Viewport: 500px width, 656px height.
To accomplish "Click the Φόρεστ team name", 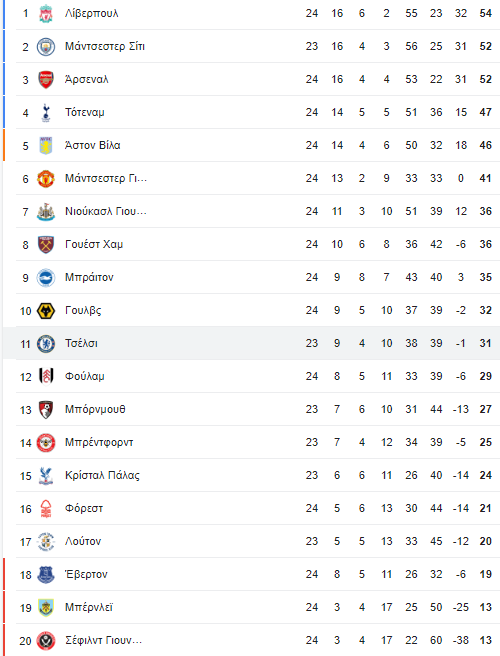I will click(84, 508).
